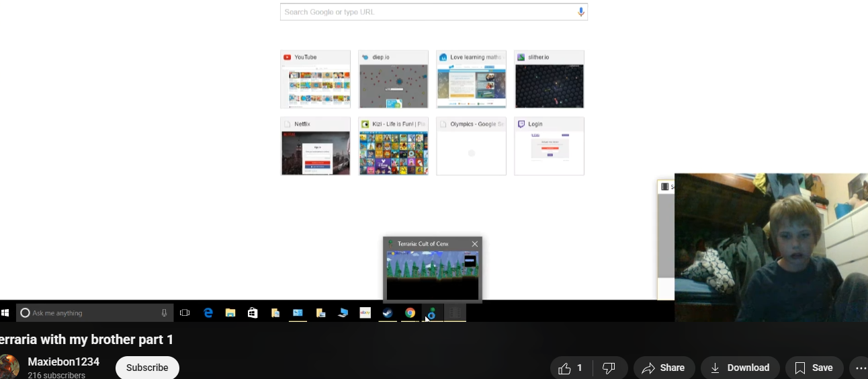Screen dimensions: 868x379
Task: Open the Maxiebon1234 channel name link
Action: pyautogui.click(x=63, y=362)
